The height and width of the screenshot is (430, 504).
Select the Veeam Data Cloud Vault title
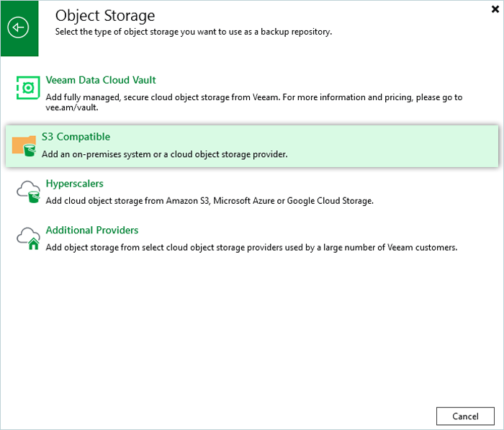tap(101, 81)
